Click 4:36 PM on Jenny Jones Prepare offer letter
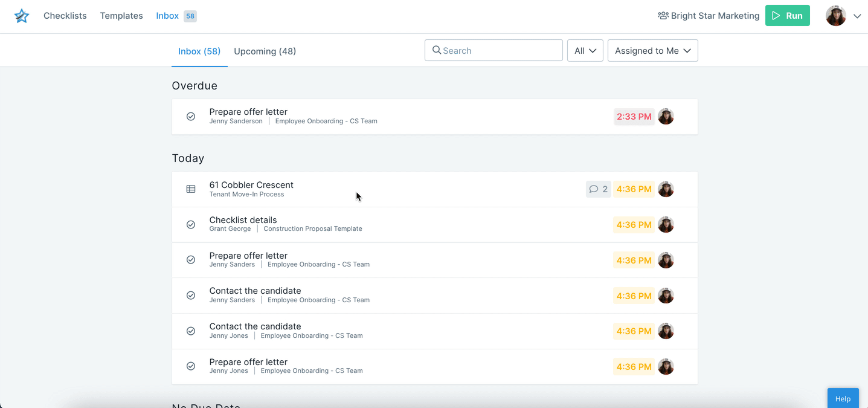 pyautogui.click(x=634, y=367)
